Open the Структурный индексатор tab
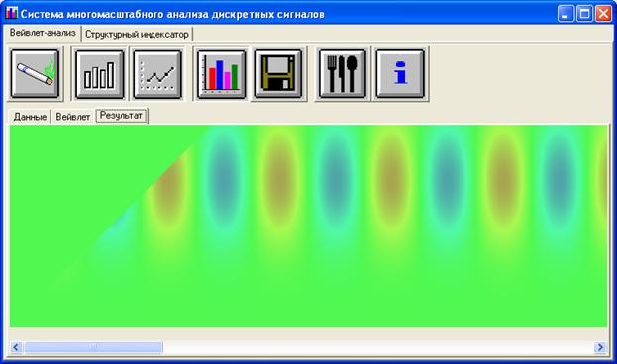 coord(137,35)
